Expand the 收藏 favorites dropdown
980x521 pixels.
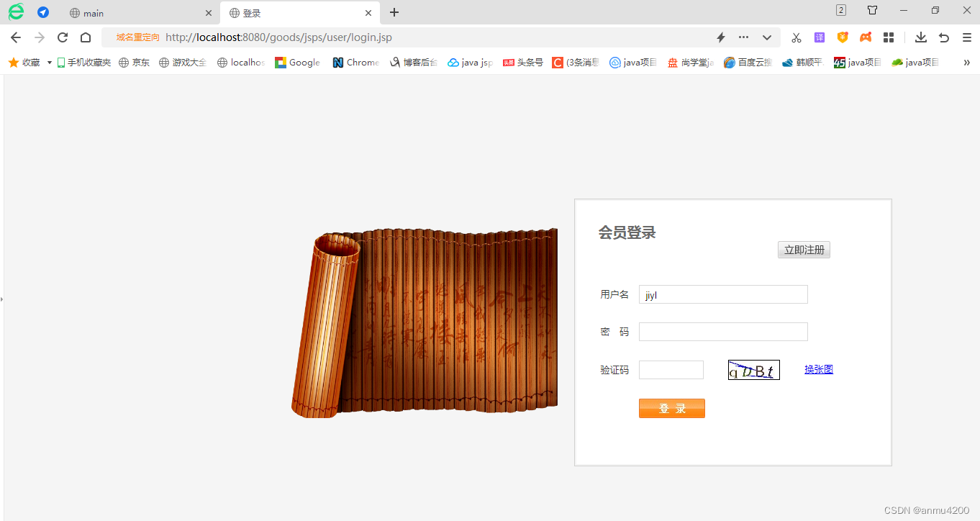[49, 63]
